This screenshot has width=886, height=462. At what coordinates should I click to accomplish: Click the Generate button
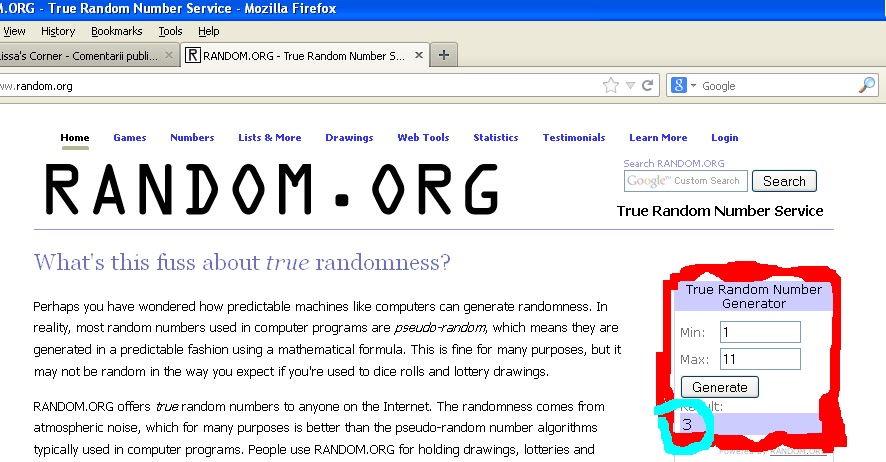tap(719, 387)
